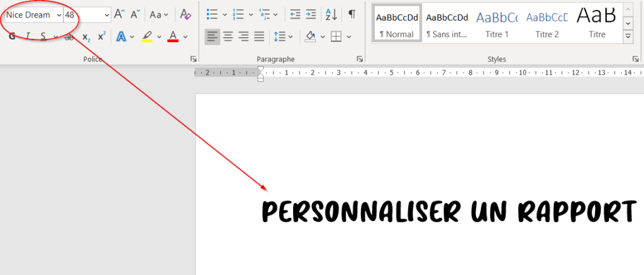Image resolution: width=644 pixels, height=275 pixels.
Task: Clear all formatting with the eraser icon
Action: point(186,14)
